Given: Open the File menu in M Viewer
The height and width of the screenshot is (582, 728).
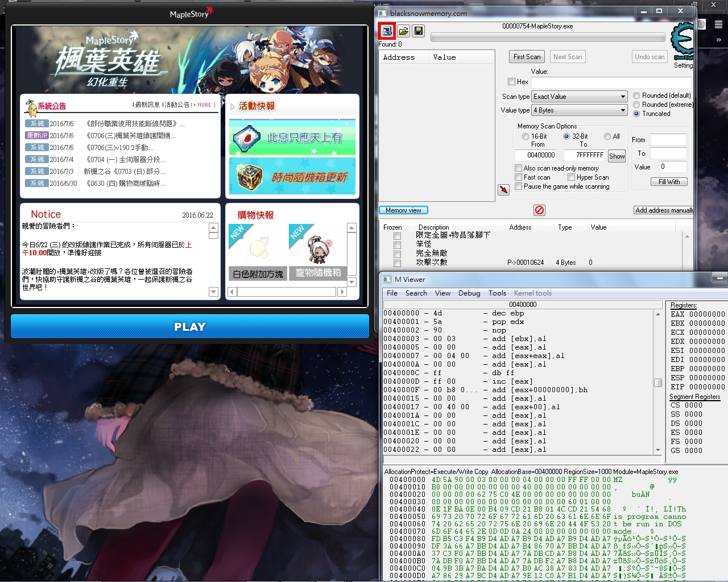Looking at the screenshot, I should coord(392,293).
